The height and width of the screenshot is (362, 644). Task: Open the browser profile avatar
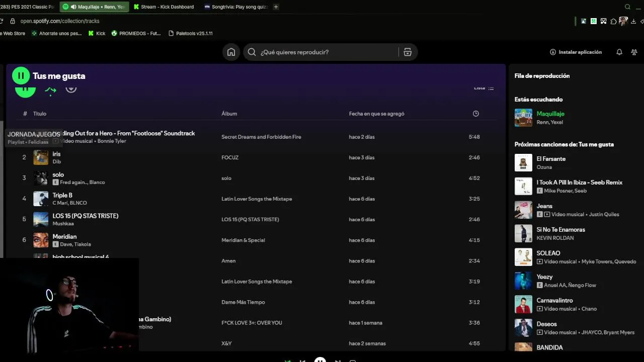coord(623,21)
